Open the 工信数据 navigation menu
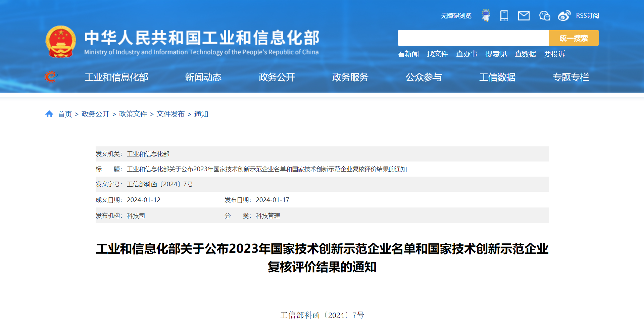 click(497, 77)
